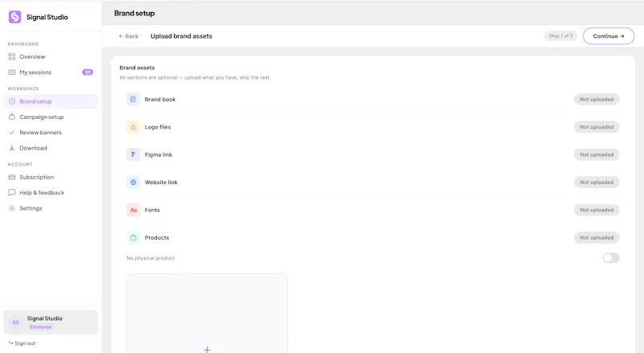The image size is (644, 353).
Task: Click the Review banners checkmark icon
Action: pyautogui.click(x=12, y=133)
